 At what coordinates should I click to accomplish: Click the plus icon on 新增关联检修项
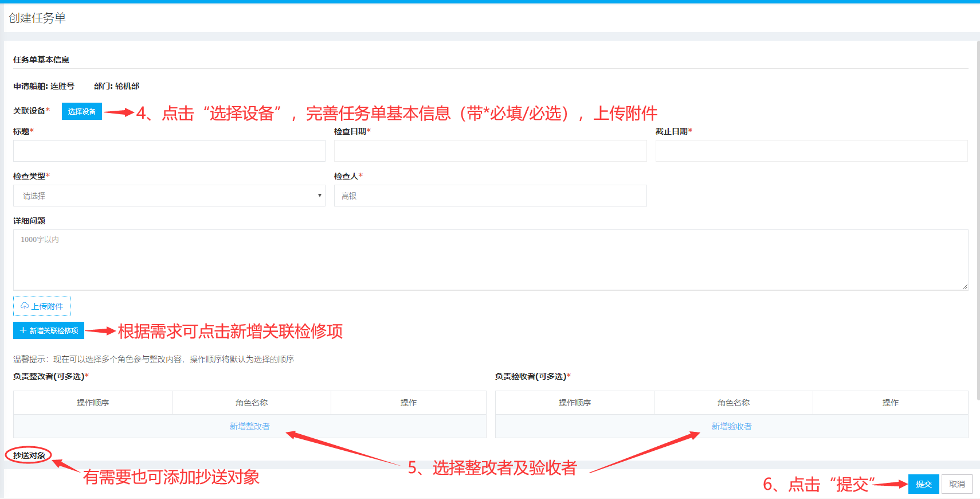[x=23, y=330]
